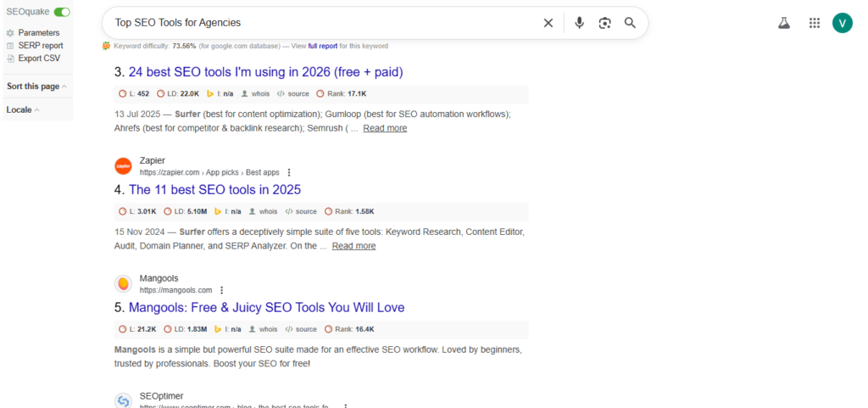
Task: Export results via Export CSV
Action: (39, 59)
